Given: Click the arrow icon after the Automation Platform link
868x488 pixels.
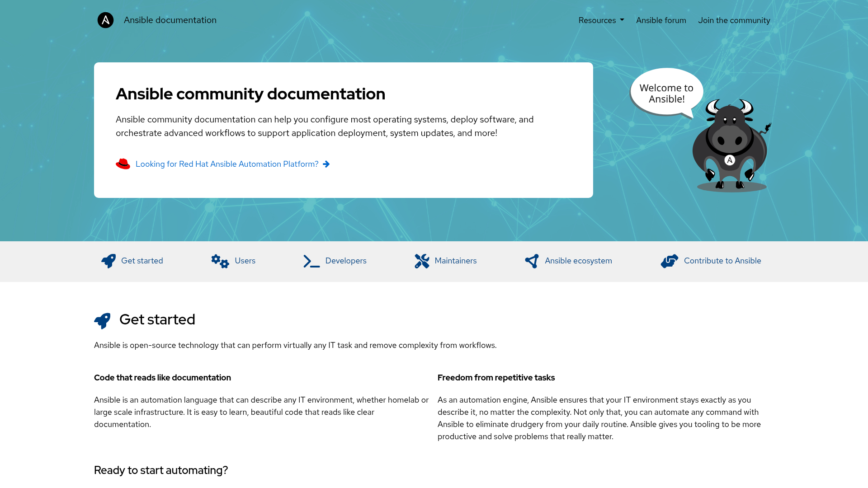Looking at the screenshot, I should (326, 164).
